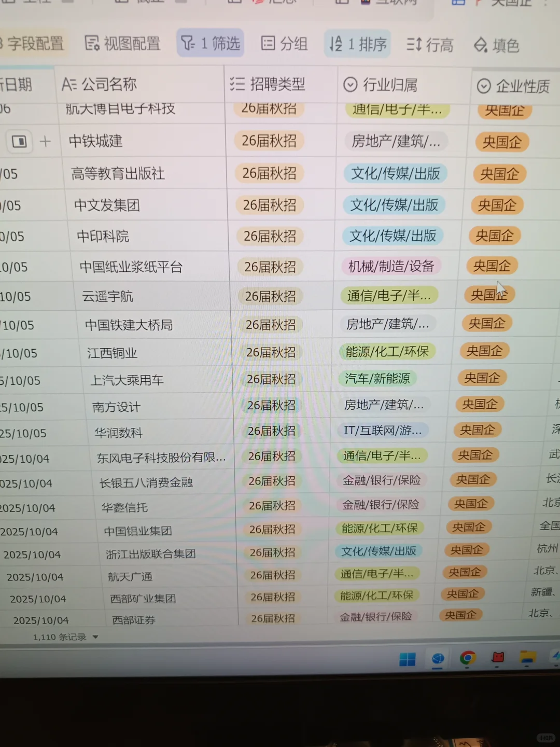Select the 上汽大乘用车 cell

click(x=158, y=380)
